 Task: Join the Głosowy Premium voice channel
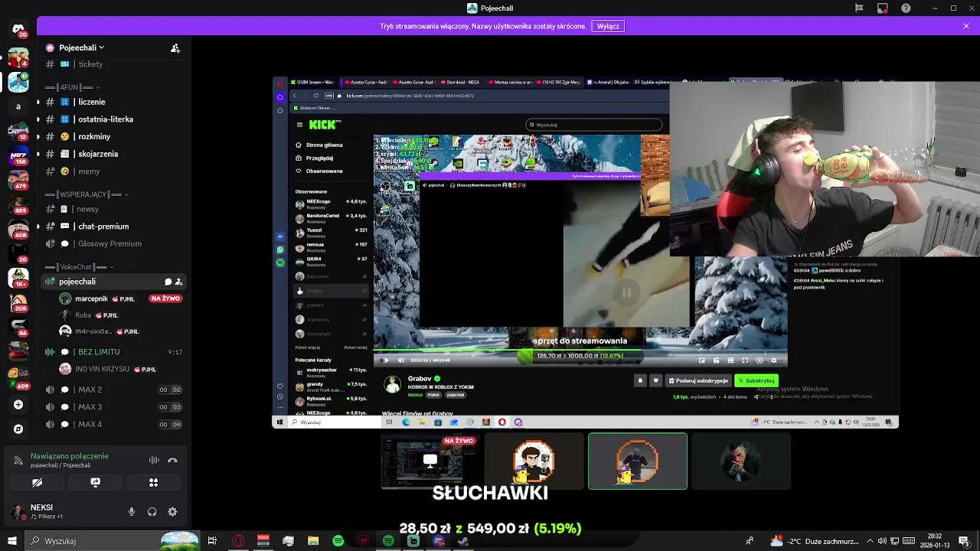(x=113, y=244)
